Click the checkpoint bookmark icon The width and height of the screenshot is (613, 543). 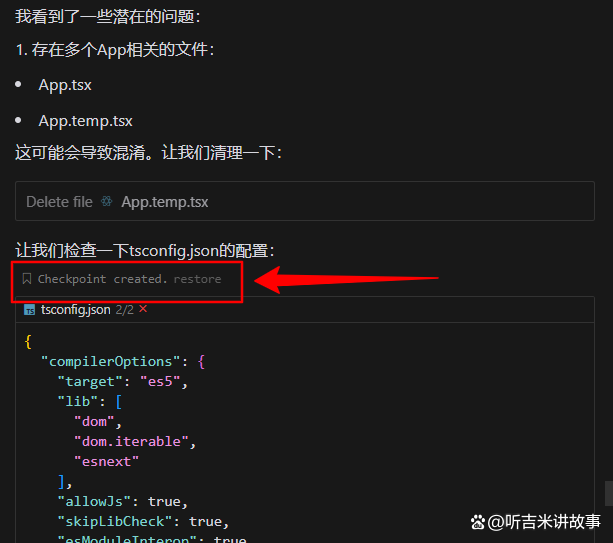(27, 279)
